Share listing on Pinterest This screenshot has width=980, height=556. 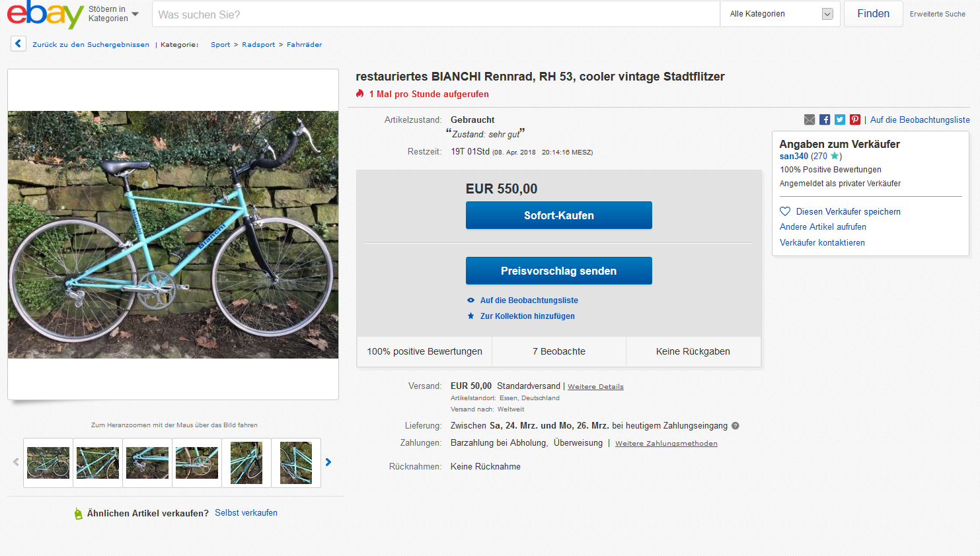[x=855, y=120]
